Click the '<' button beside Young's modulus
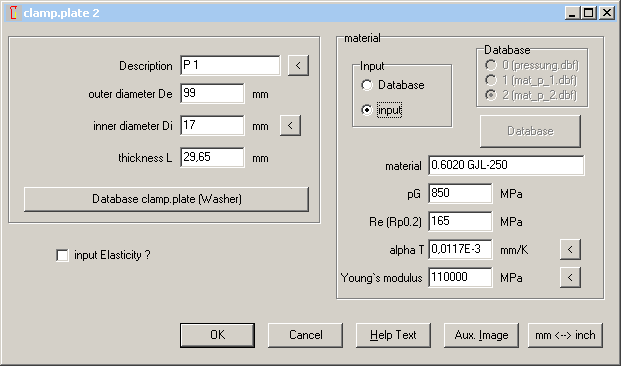Viewport: 621px width, 366px height. tap(570, 277)
